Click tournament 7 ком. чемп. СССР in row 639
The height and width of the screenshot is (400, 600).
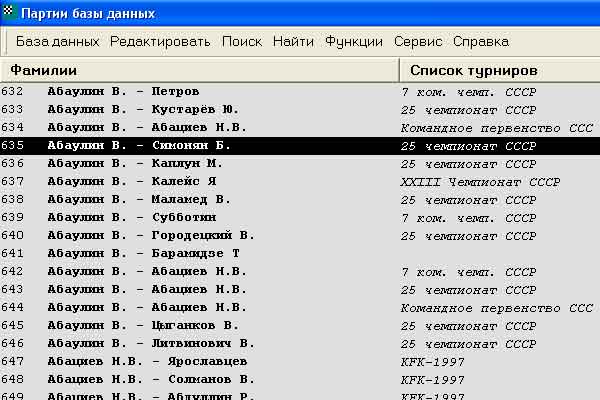coord(468,218)
